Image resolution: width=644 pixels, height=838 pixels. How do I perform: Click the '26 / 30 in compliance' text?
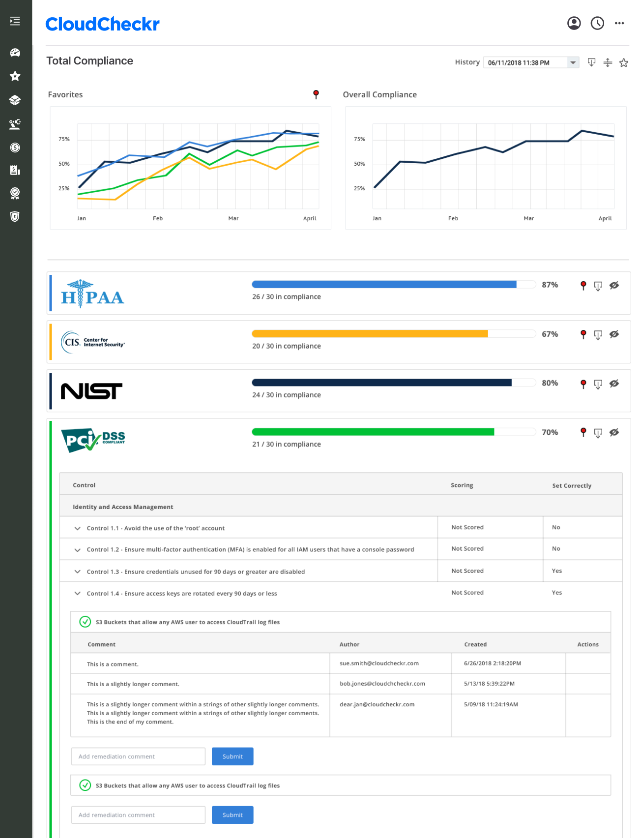287,297
